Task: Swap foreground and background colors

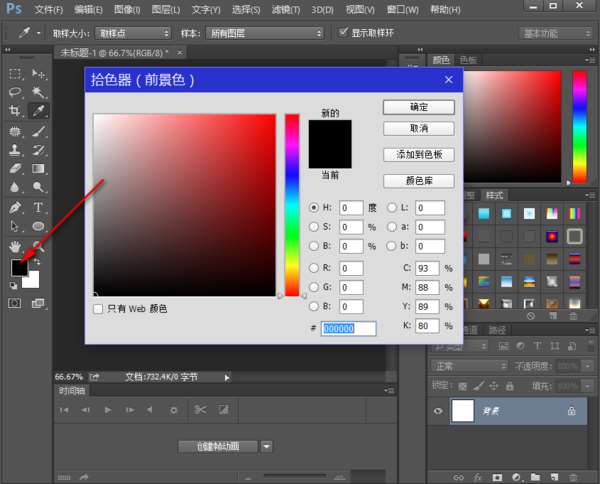Action: click(x=37, y=262)
